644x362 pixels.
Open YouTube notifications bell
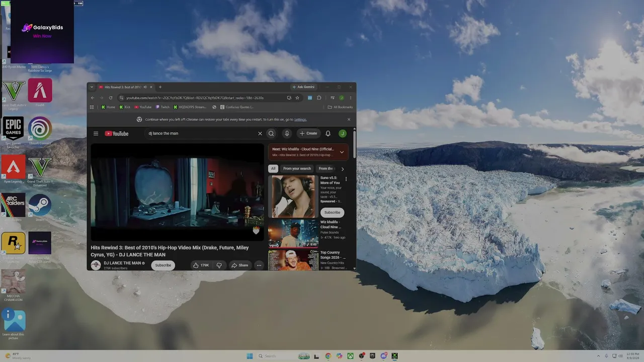328,133
